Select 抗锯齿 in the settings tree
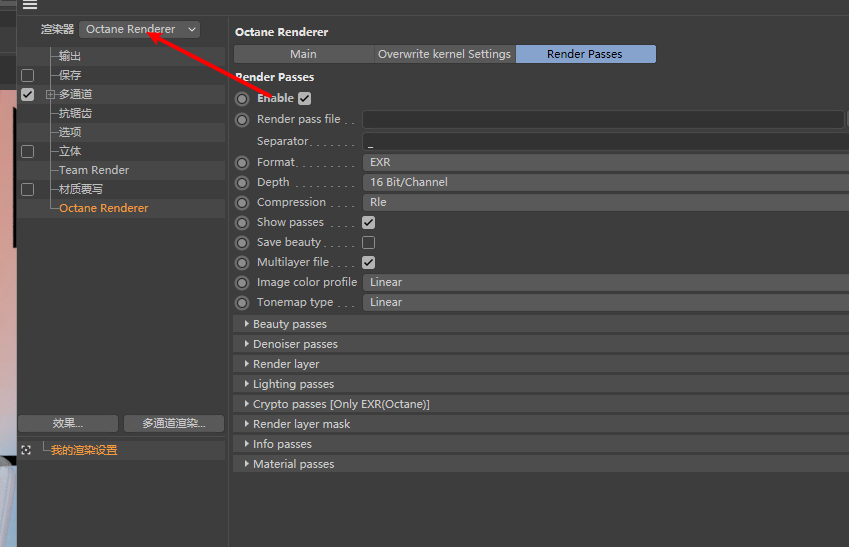 coord(75,113)
